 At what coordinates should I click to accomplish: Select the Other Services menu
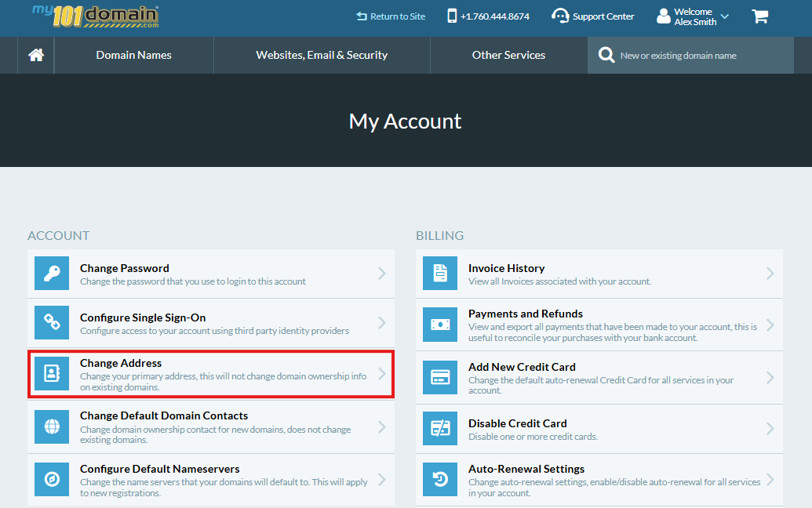pyautogui.click(x=508, y=55)
